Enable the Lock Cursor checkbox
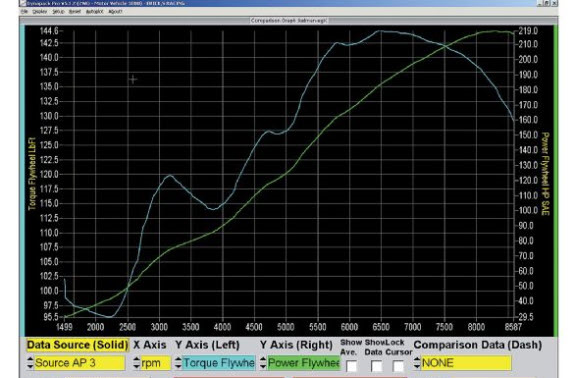Screen dimensions: 572x378 [x=398, y=366]
